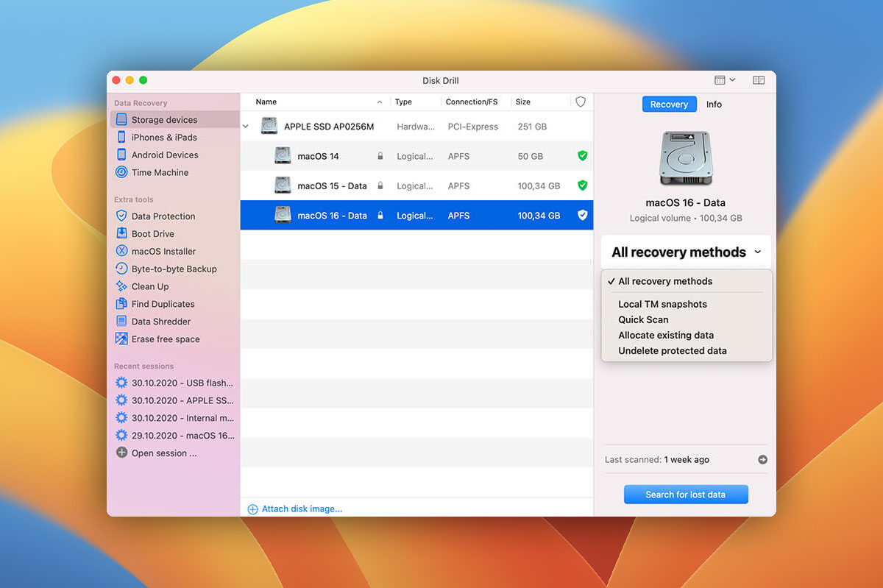Screen dimensions: 883x588
Task: Select the macOS 16 - Data volume row
Action: click(x=416, y=215)
